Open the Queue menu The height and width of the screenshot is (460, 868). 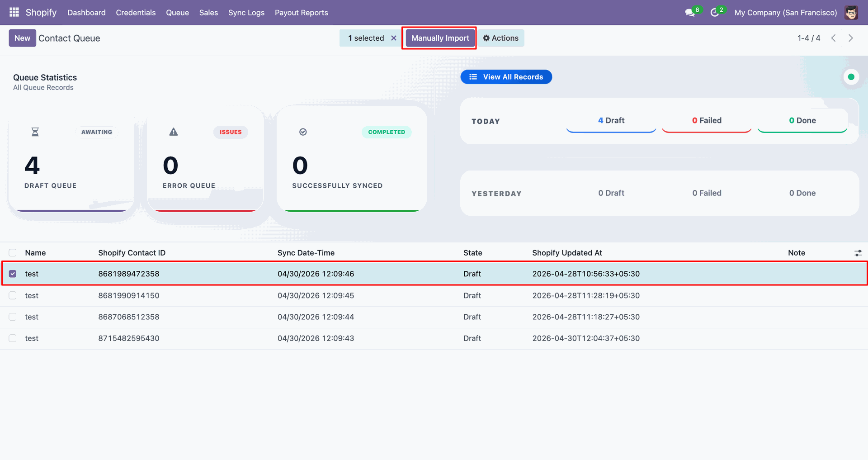coord(177,13)
